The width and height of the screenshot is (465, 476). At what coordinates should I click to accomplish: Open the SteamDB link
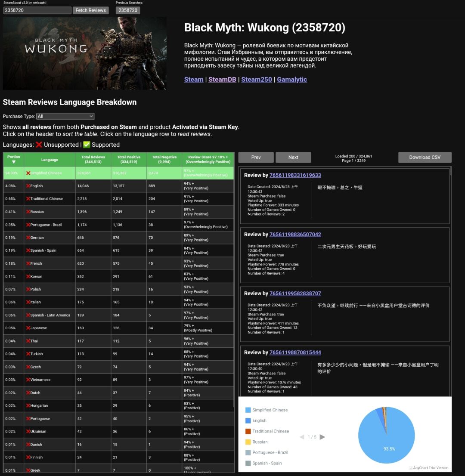tap(222, 80)
